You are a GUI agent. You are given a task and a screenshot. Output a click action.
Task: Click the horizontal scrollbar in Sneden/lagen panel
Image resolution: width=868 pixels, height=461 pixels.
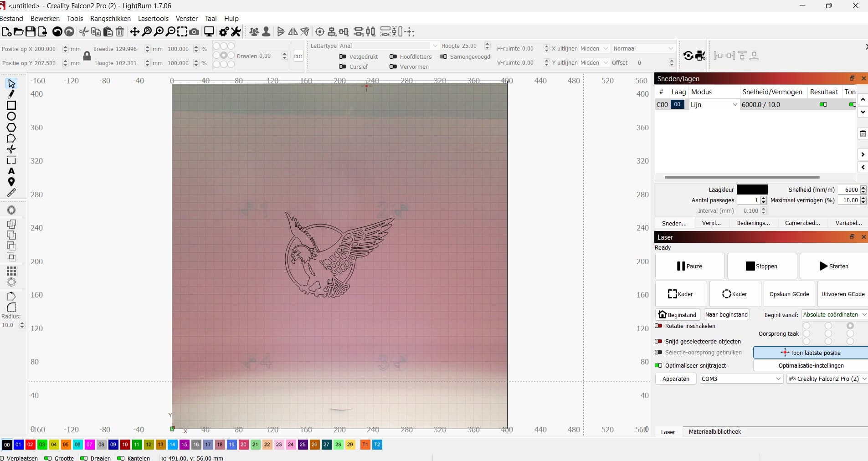(742, 177)
